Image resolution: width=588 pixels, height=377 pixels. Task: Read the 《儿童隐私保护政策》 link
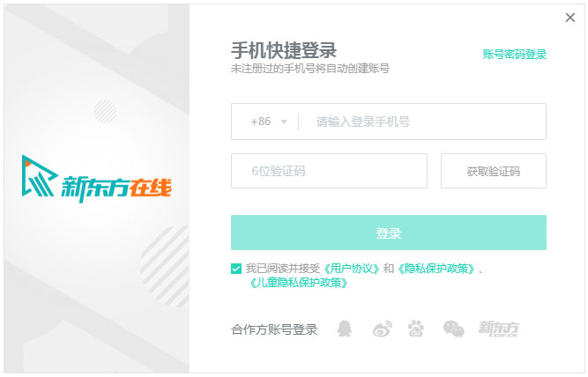[299, 283]
